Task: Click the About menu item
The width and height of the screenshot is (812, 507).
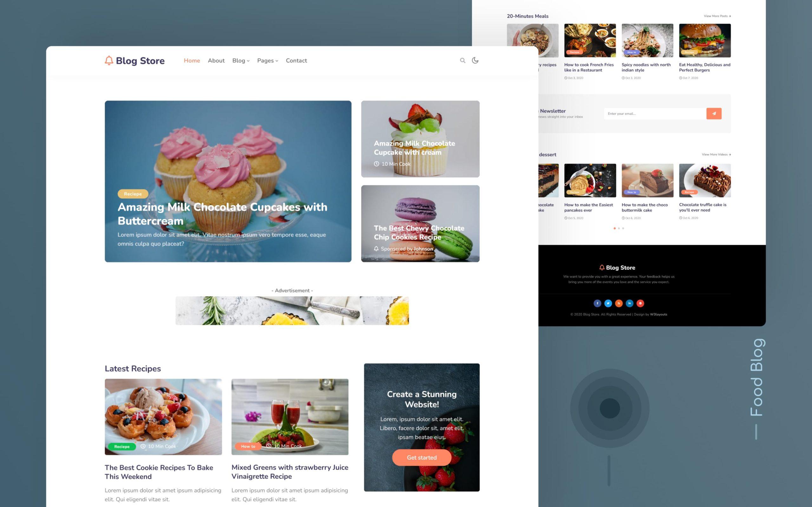Action: [216, 60]
